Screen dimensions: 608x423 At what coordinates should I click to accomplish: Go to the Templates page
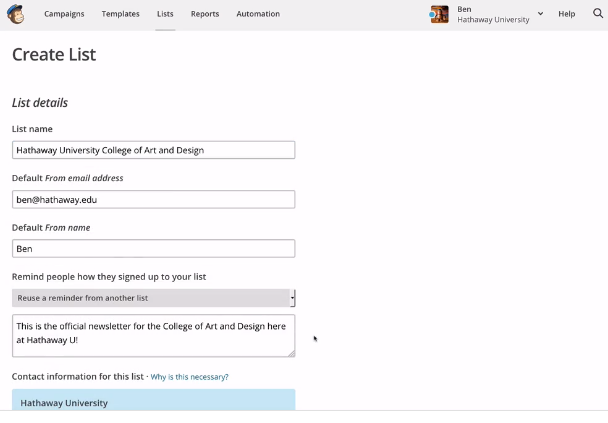click(x=120, y=14)
